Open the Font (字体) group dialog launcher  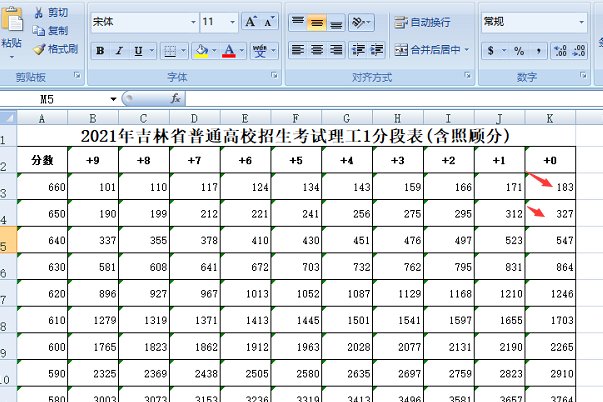click(x=274, y=75)
